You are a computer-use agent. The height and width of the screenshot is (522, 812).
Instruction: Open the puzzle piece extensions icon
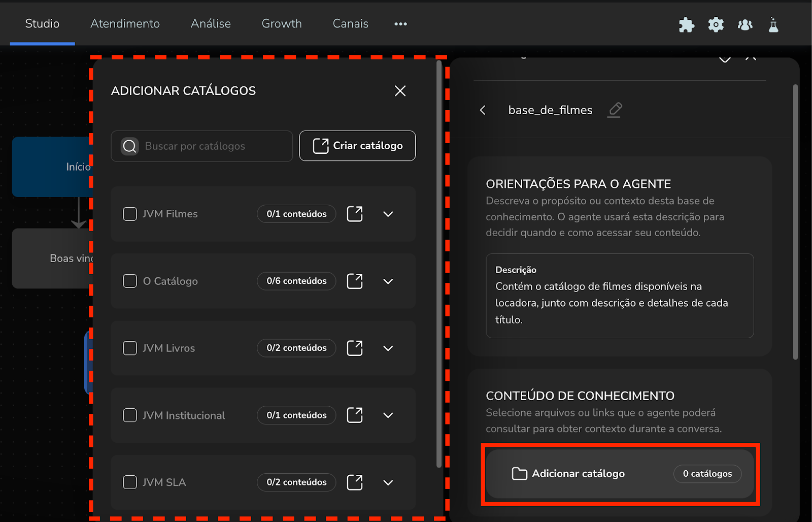point(686,24)
